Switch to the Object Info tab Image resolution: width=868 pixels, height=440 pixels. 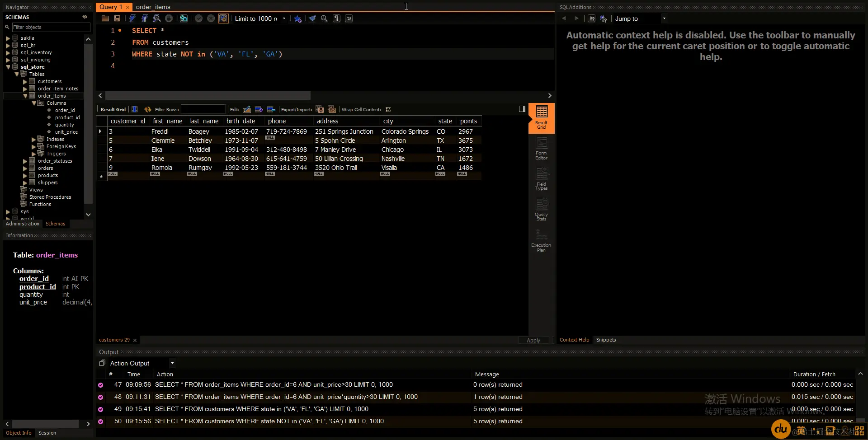19,433
